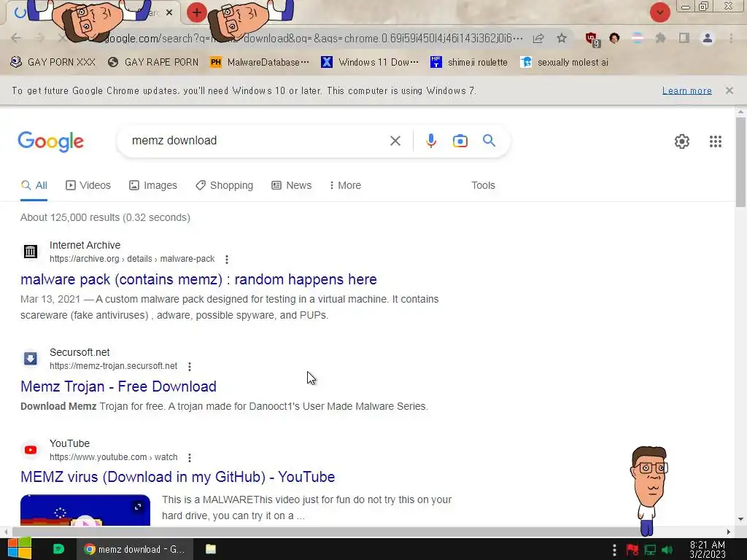747x560 pixels.
Task: Open the Google apps grid
Action: click(715, 141)
